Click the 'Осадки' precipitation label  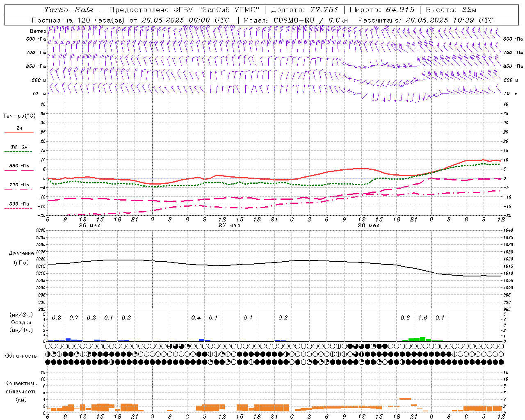[21, 322]
